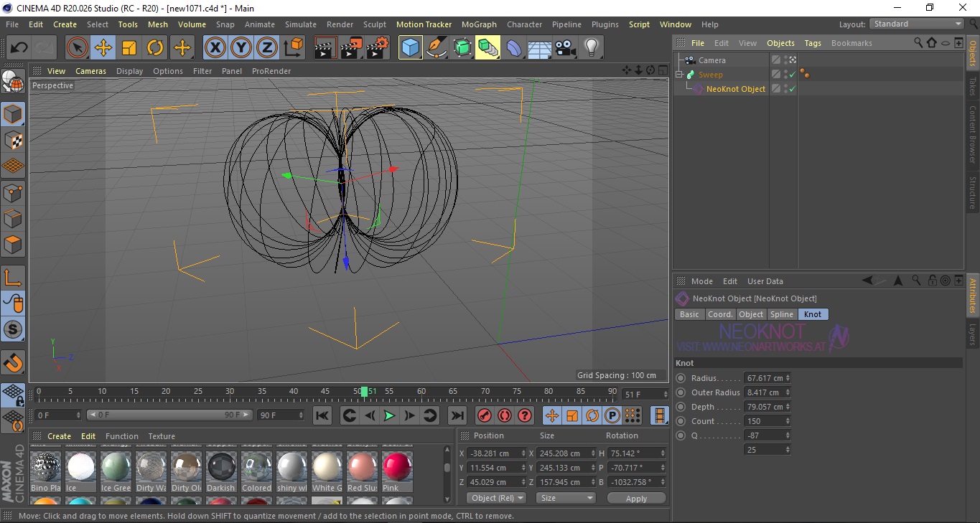Screen dimensions: 980x523
Task: Step the Count value arrows
Action: coord(788,421)
